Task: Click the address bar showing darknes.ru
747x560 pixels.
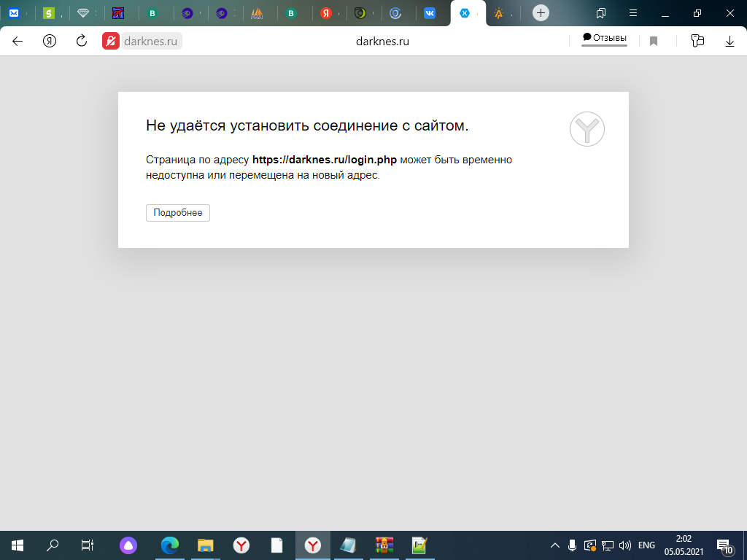Action: point(382,42)
